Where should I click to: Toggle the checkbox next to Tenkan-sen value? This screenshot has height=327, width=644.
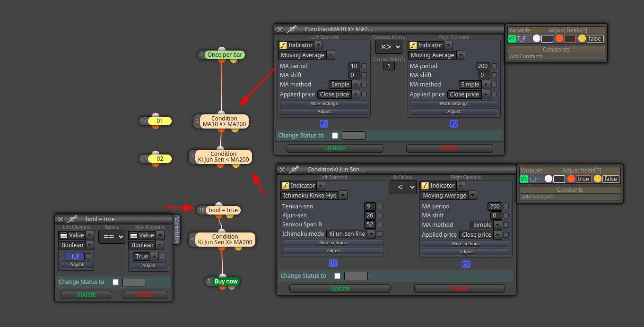tap(380, 207)
